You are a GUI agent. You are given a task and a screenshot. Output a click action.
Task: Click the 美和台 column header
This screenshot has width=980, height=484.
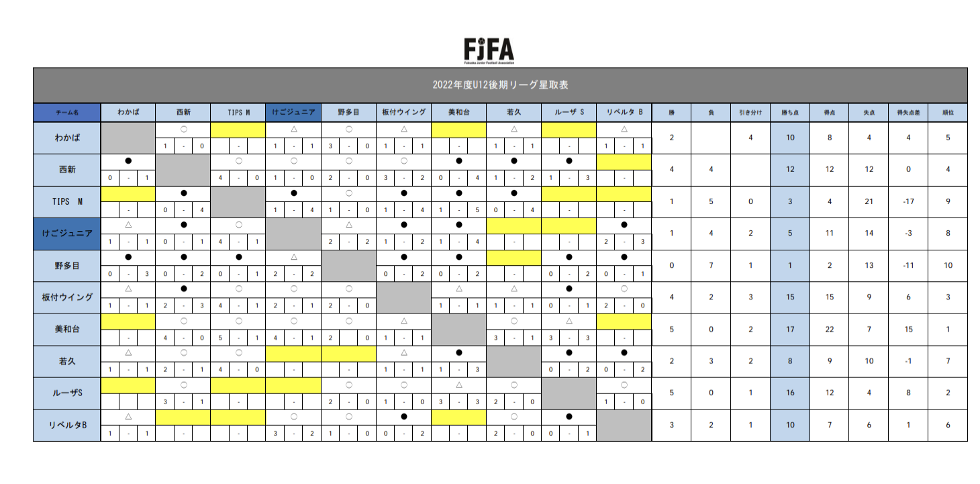[458, 113]
